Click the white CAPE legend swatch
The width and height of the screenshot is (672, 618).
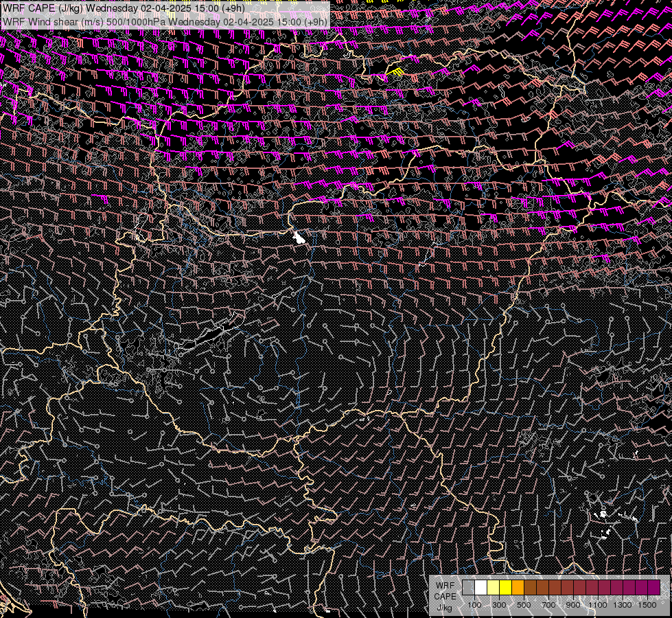[480, 587]
